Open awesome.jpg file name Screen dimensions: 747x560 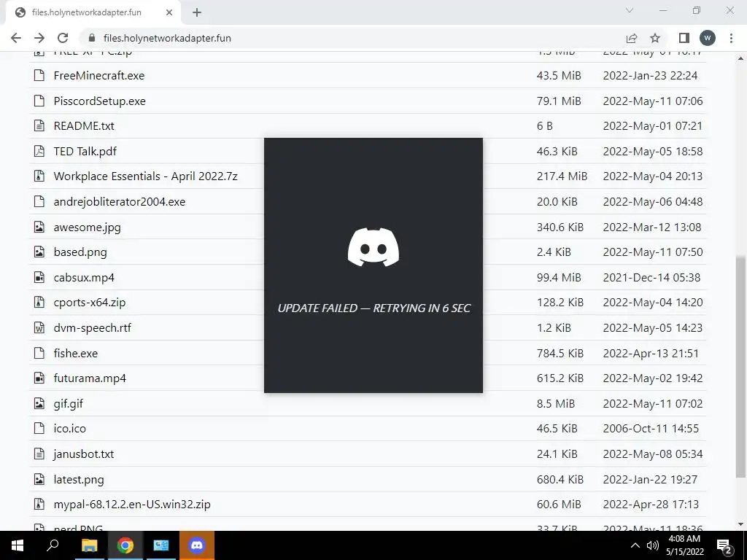(88, 227)
